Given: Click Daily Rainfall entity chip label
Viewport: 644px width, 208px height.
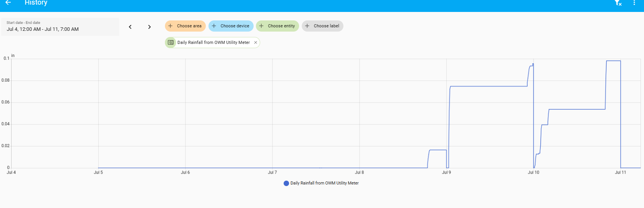Looking at the screenshot, I should point(214,42).
